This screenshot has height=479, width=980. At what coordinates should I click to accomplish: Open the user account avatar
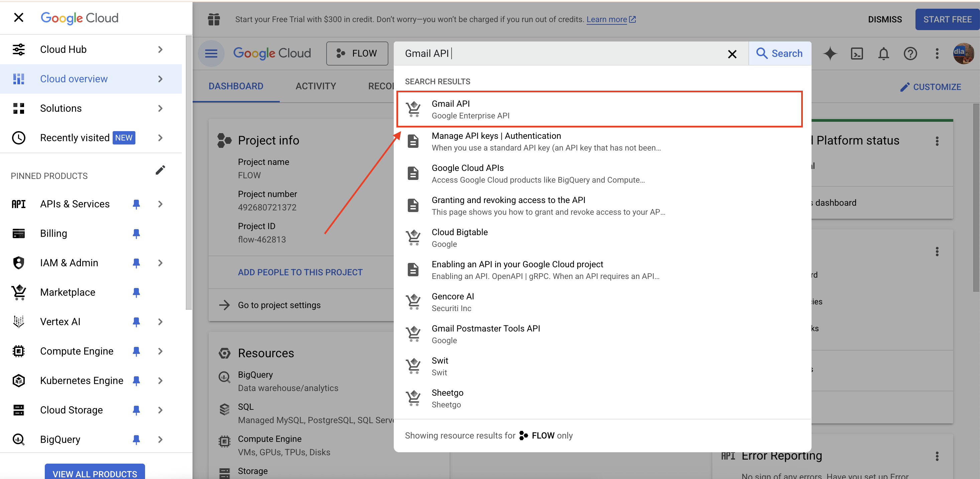pos(963,54)
